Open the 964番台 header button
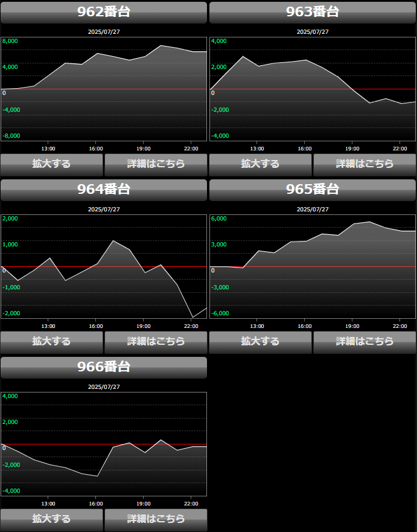The height and width of the screenshot is (532, 417). point(104,190)
